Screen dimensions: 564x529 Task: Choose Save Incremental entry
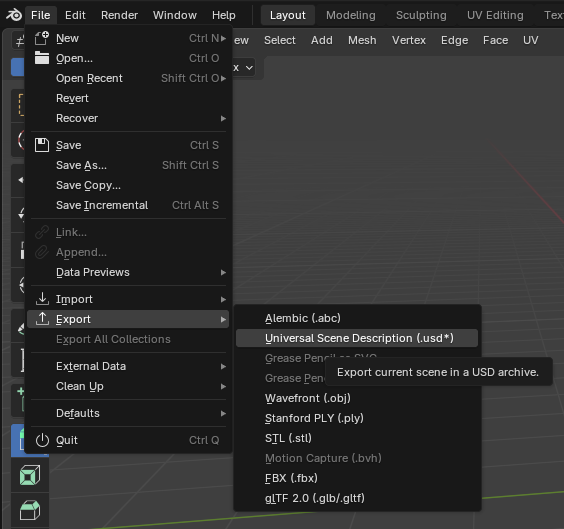(128, 205)
